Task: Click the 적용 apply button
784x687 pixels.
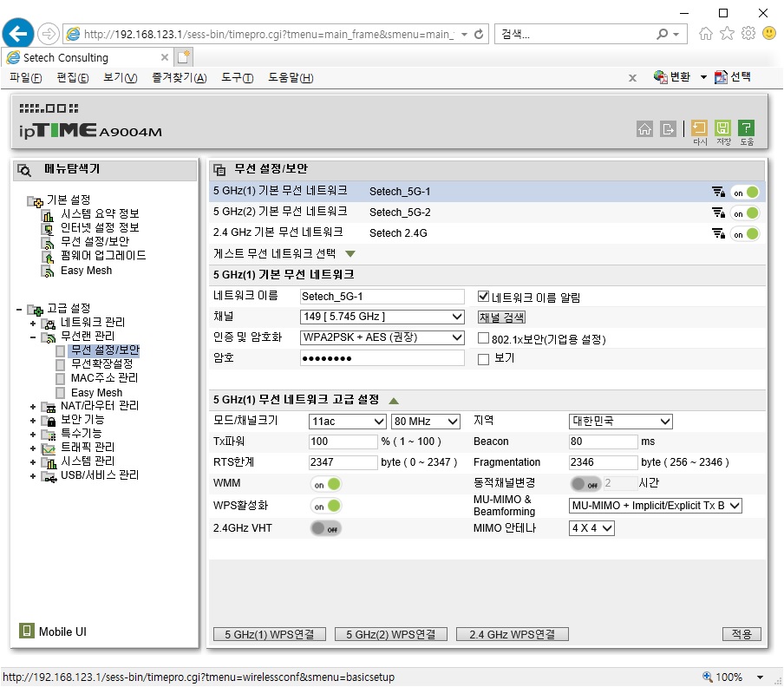Action: coord(742,634)
